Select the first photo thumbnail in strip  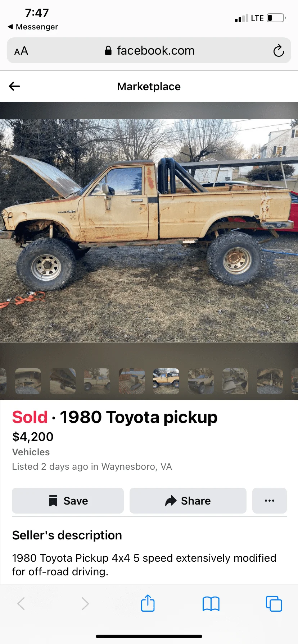coord(28,381)
